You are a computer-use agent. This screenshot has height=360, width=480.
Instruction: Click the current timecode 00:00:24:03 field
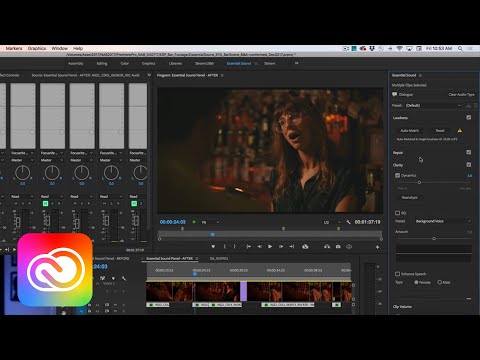click(173, 222)
